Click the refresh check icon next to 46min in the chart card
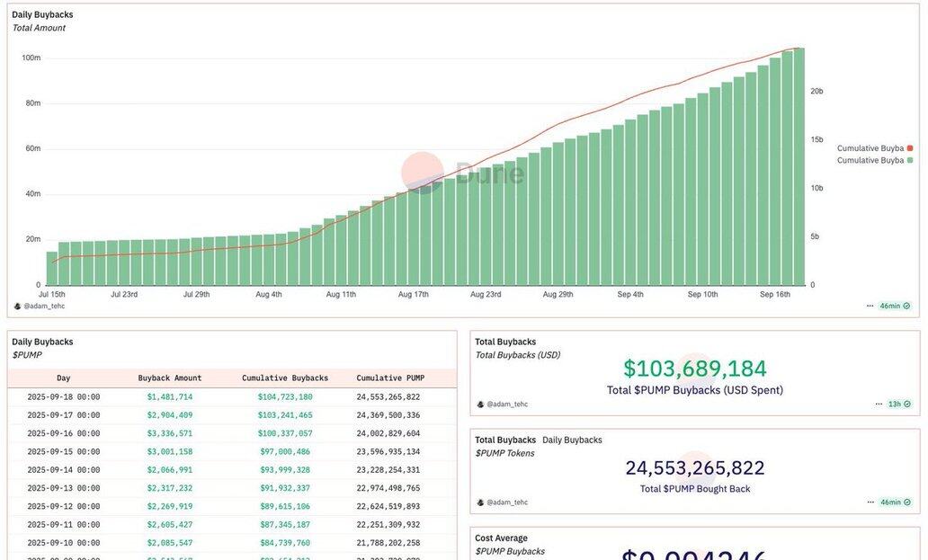The height and width of the screenshot is (560, 928). coord(906,307)
